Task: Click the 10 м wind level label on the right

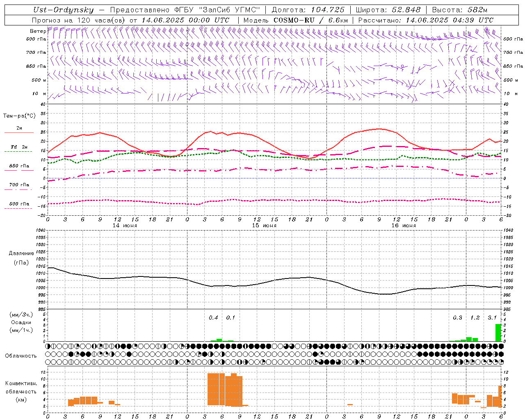Action: [x=510, y=94]
